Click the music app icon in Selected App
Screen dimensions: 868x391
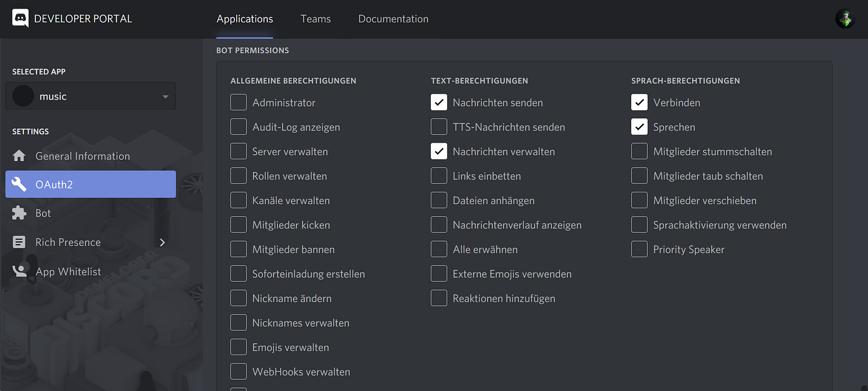(x=22, y=95)
